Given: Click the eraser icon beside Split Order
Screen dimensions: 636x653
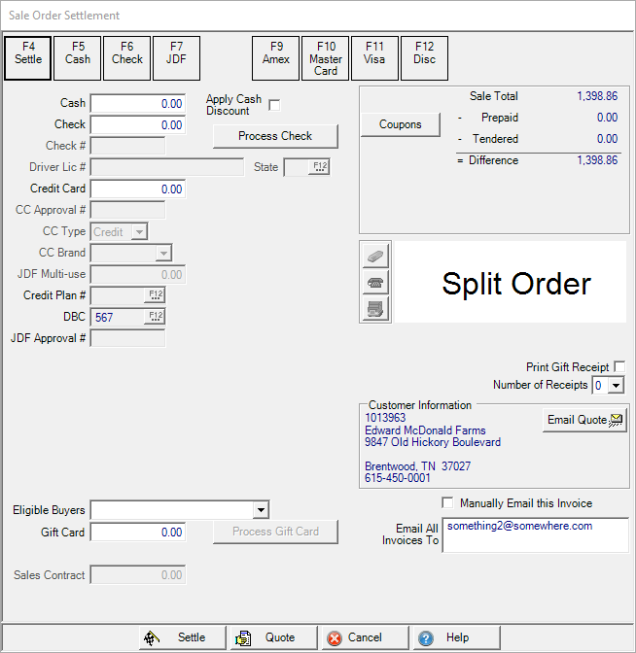Looking at the screenshot, I should [x=375, y=256].
